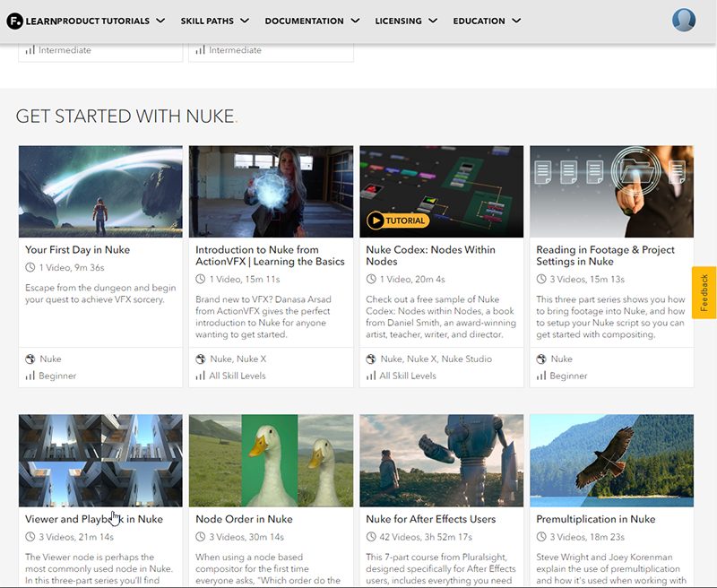Viewport: 717px width, 588px height.
Task: Click product icon in Reading in Footage card
Action: click(541, 359)
